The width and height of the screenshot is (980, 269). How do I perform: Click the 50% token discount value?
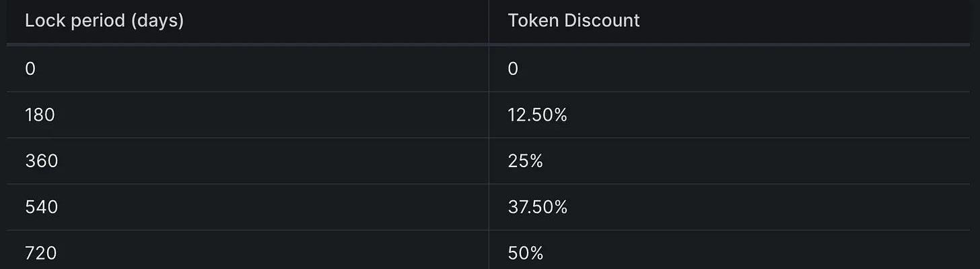(x=526, y=253)
